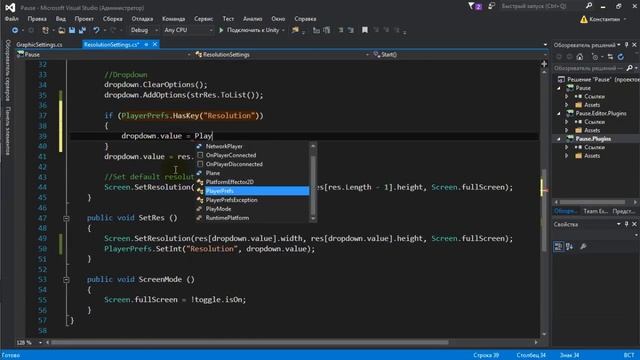Click the grayed redo toolbar icon
This screenshot has height=360, width=640.
pos(113,30)
